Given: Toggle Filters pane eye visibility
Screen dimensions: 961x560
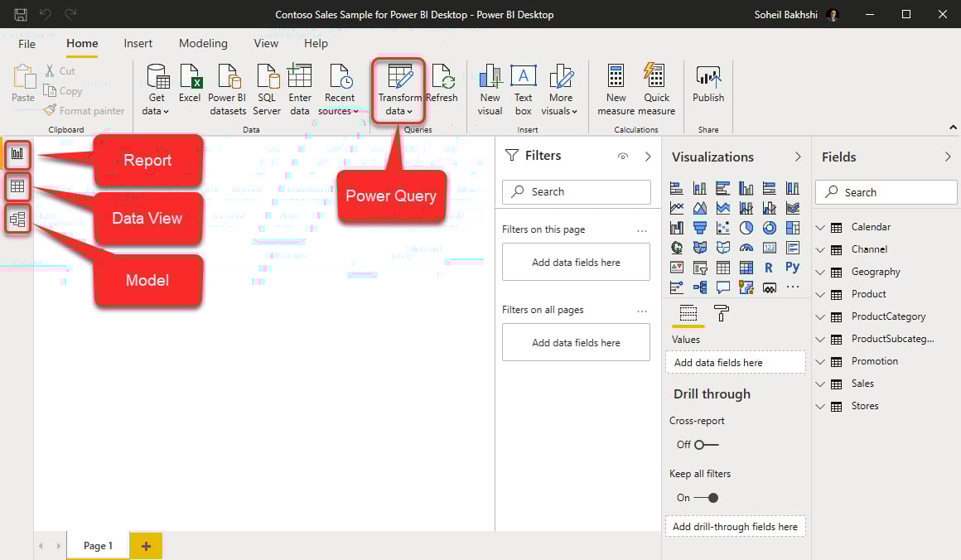Looking at the screenshot, I should click(623, 157).
